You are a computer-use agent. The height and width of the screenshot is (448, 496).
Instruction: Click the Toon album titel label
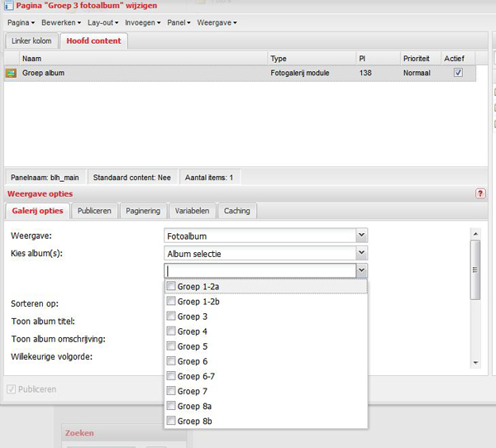tap(43, 322)
